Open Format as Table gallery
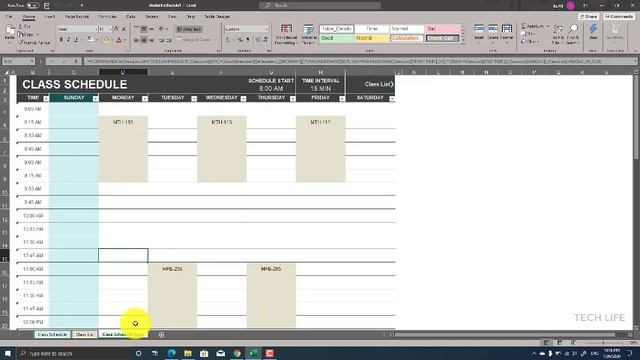The width and height of the screenshot is (640, 360). 309,34
